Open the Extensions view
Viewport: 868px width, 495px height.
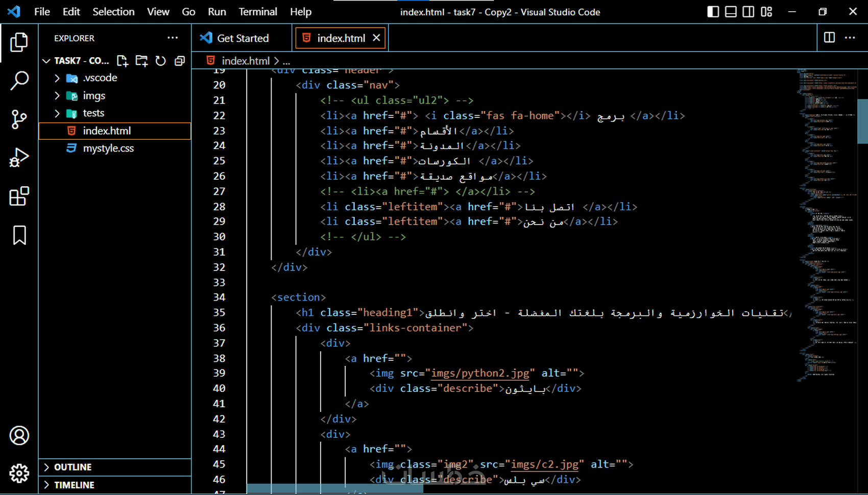[19, 196]
